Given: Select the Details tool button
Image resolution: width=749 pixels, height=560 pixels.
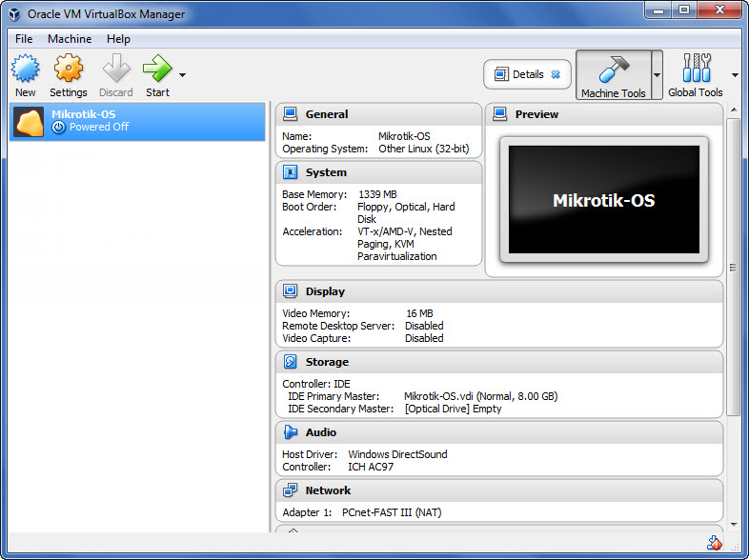Looking at the screenshot, I should (527, 74).
